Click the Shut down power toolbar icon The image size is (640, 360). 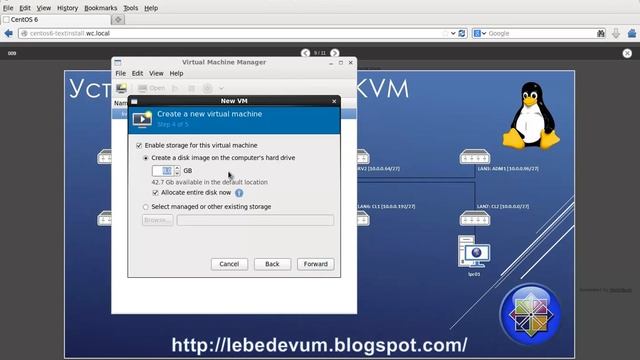click(207, 88)
